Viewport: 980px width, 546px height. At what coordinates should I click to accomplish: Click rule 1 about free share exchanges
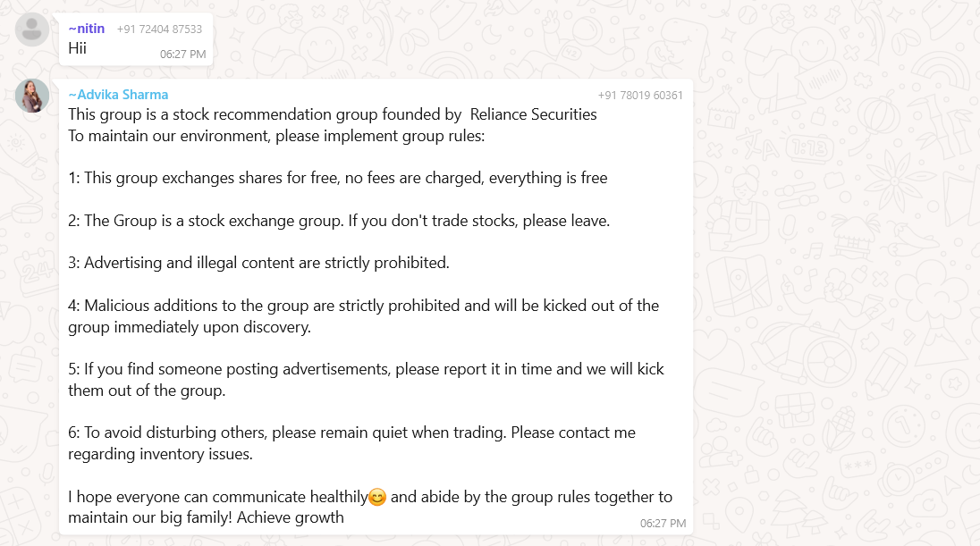pos(338,178)
